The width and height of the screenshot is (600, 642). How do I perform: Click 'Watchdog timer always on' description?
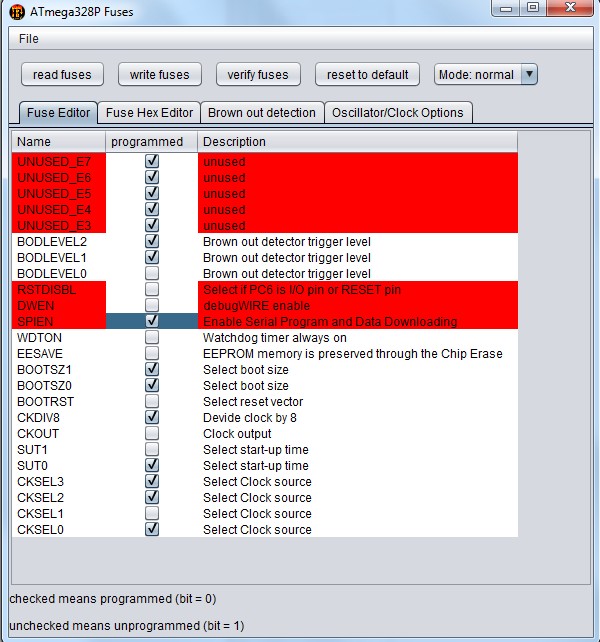(275, 338)
